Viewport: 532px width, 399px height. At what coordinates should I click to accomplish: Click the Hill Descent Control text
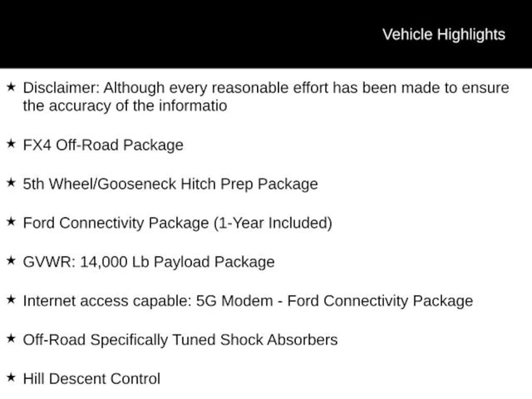(91, 379)
